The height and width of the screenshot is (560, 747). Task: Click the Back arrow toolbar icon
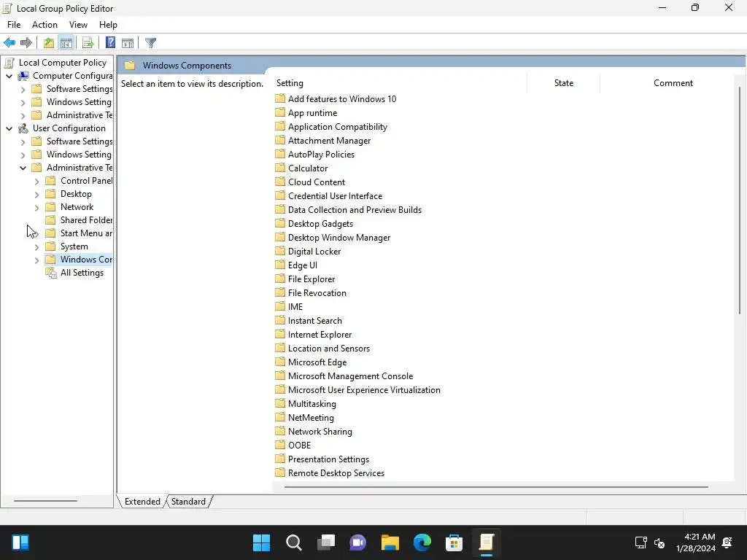(9, 43)
